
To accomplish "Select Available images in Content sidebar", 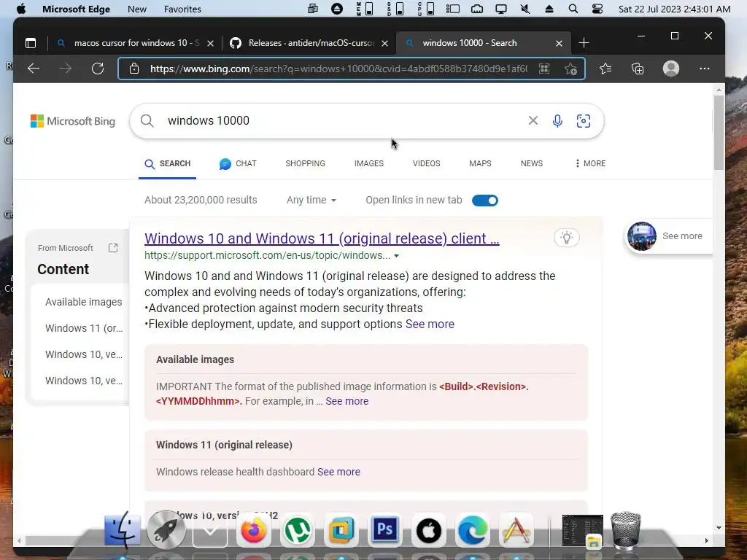I will (83, 302).
